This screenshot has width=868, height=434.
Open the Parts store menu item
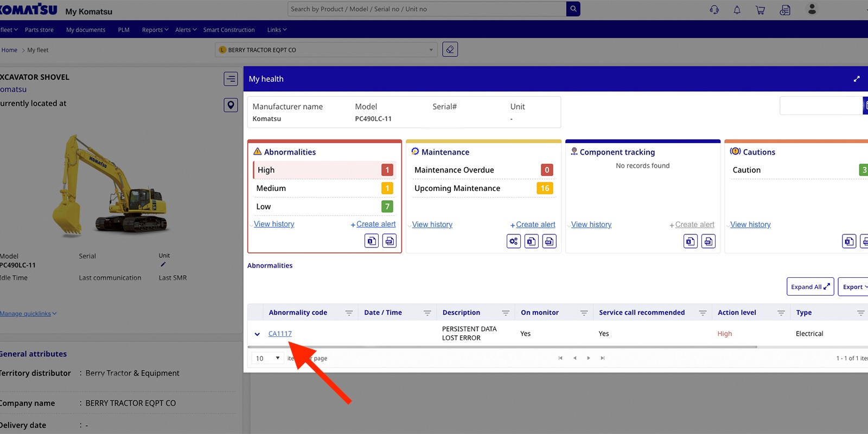click(x=39, y=30)
